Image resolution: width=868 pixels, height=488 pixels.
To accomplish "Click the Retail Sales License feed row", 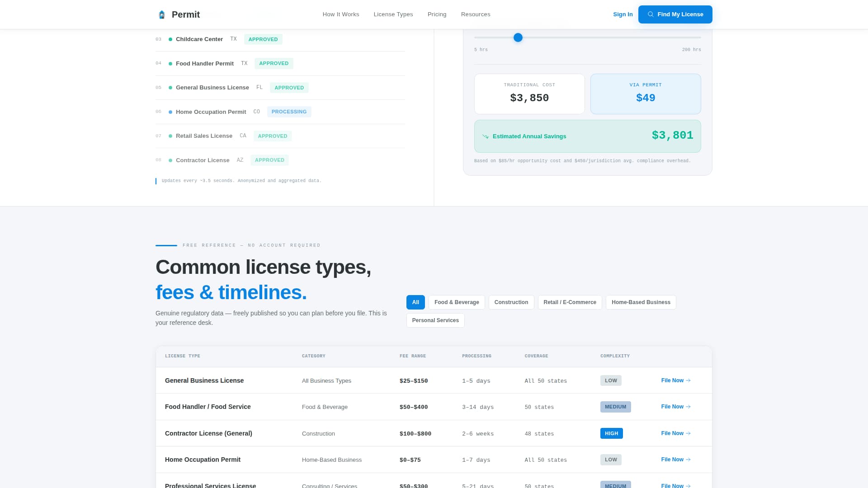I will [280, 136].
